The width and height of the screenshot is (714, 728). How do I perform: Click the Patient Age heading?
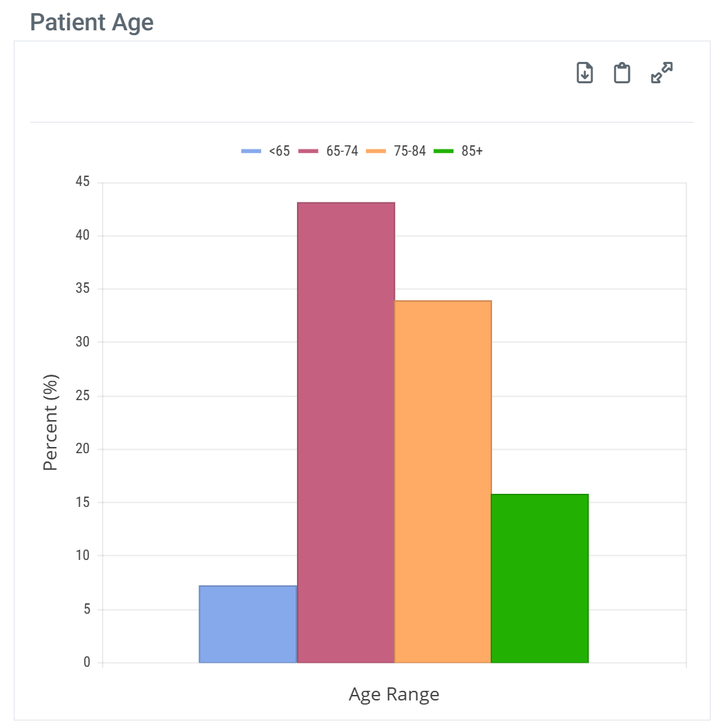point(92,22)
